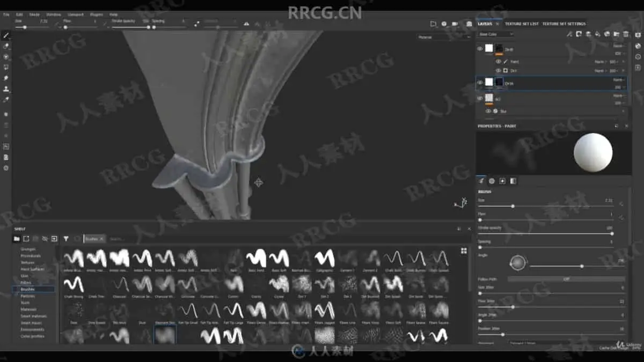Open the File menu
This screenshot has height=362, width=644.
[x=6, y=14]
